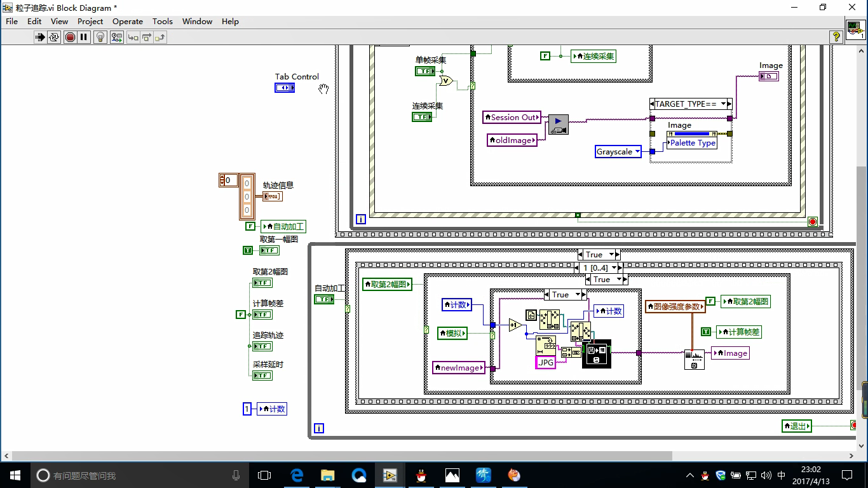Click the Step Into toolbar icon

coord(133,36)
